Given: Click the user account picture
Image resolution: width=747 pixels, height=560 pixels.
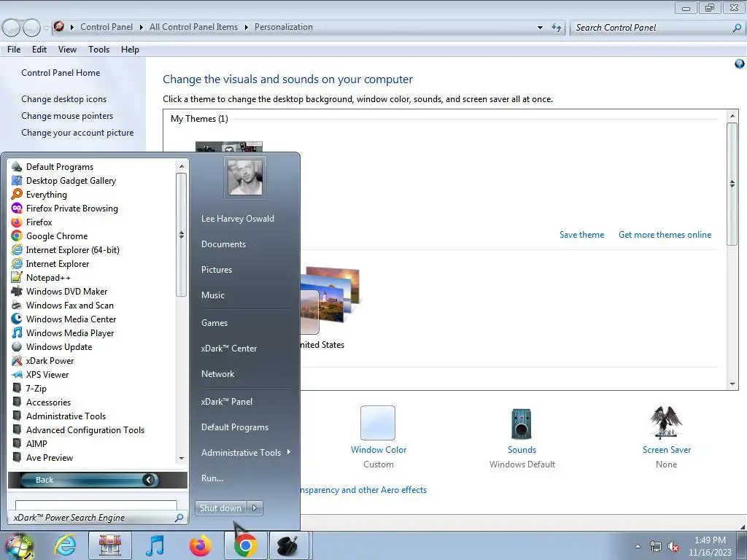Looking at the screenshot, I should pyautogui.click(x=245, y=177).
